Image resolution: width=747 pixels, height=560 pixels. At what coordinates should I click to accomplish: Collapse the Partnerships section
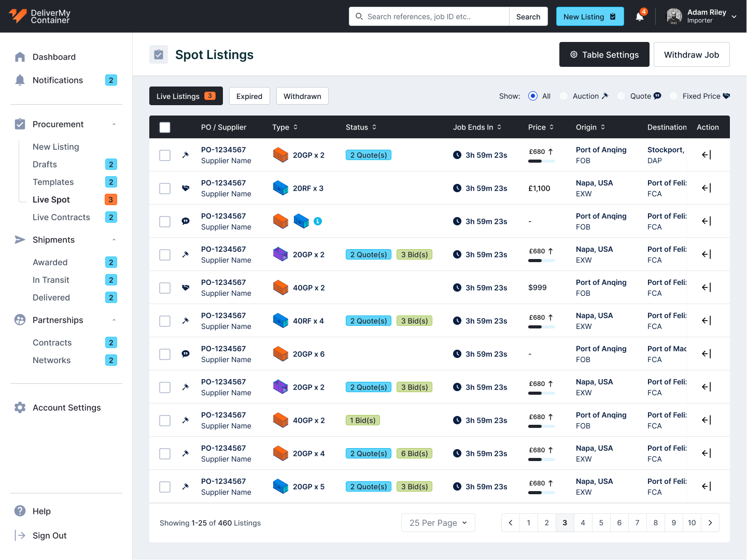(x=114, y=320)
